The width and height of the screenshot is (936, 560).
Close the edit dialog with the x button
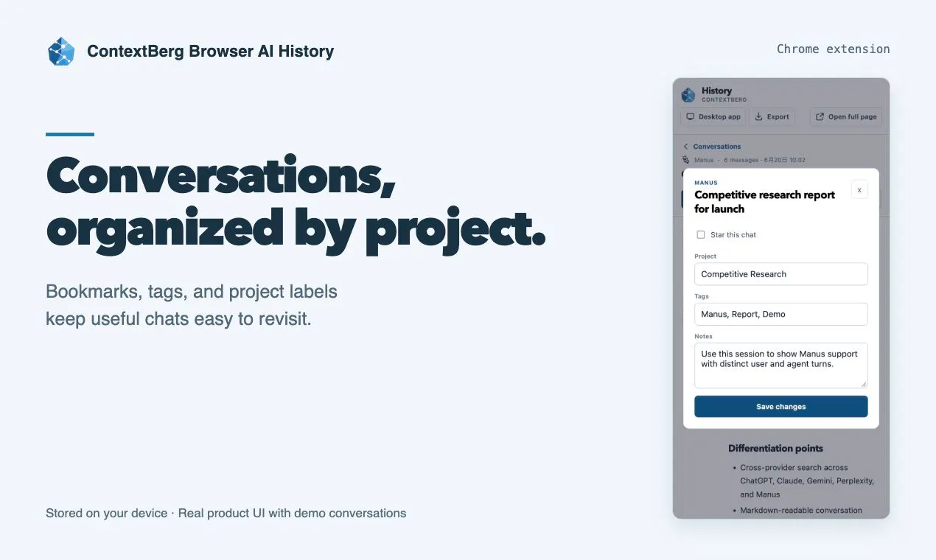pyautogui.click(x=859, y=189)
